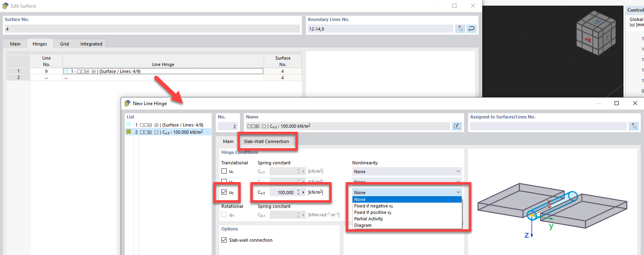Switch to the Hinges tab
The width and height of the screenshot is (644, 255).
(40, 44)
